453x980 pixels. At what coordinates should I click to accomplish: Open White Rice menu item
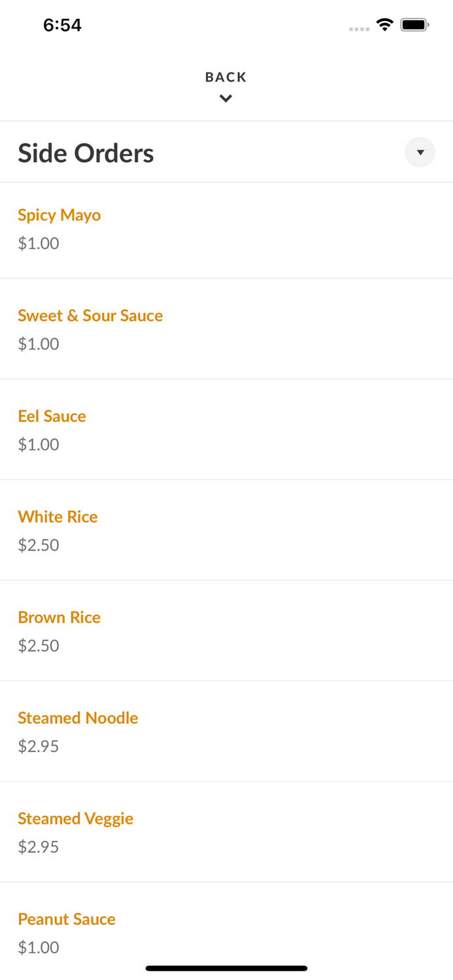click(x=58, y=517)
